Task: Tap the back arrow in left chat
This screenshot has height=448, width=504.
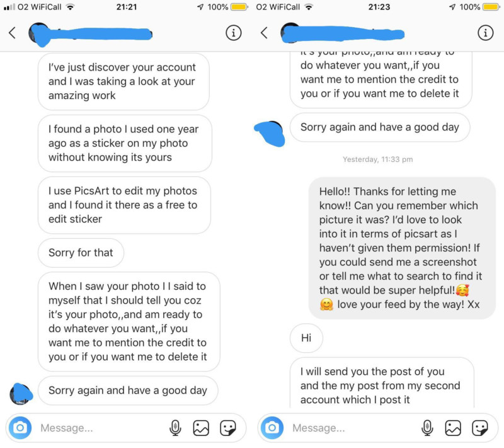Action: (x=12, y=33)
